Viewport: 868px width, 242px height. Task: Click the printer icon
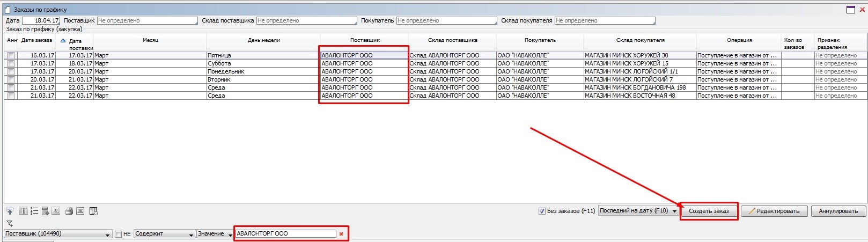point(69,211)
